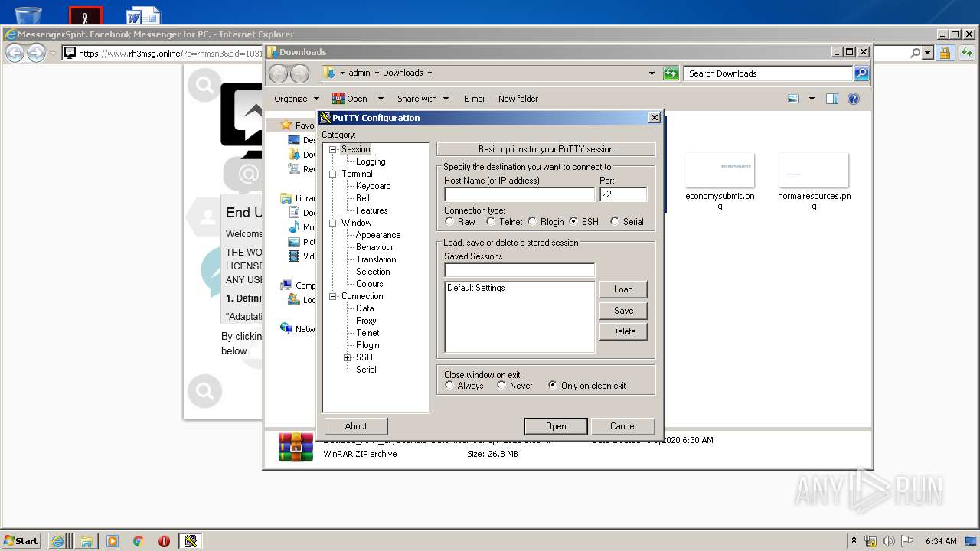Show the preview pane icon in Downloads

click(x=832, y=99)
